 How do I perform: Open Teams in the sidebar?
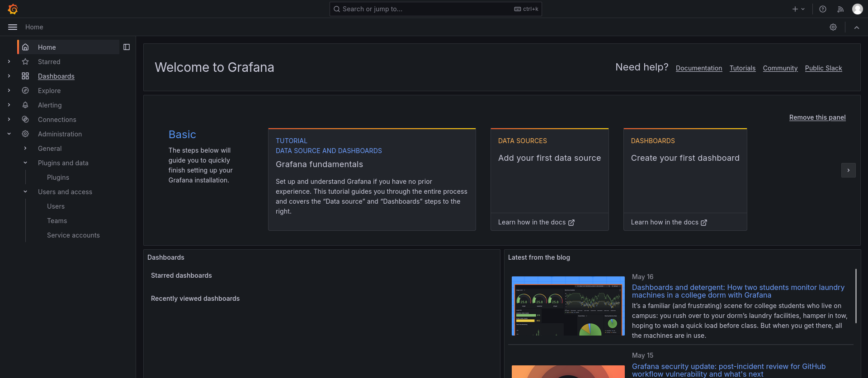57,221
